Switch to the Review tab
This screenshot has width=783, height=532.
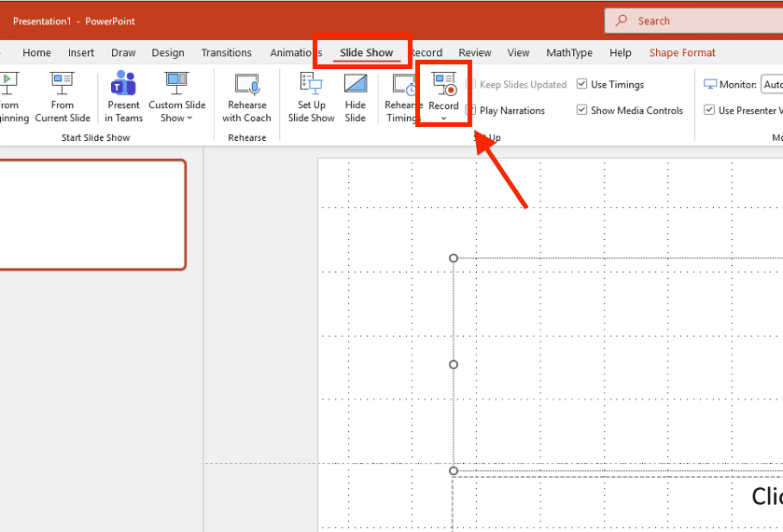tap(475, 52)
